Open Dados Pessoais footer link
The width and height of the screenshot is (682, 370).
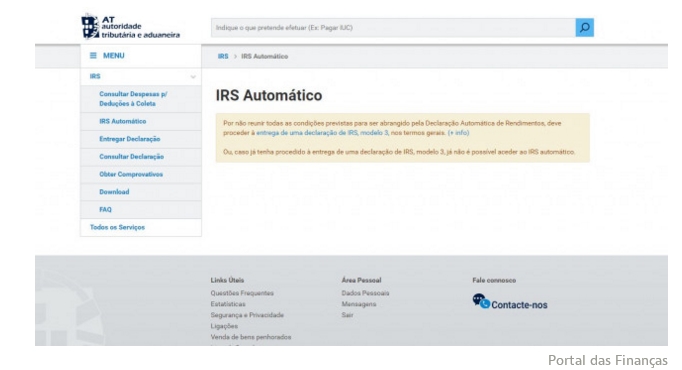click(365, 293)
